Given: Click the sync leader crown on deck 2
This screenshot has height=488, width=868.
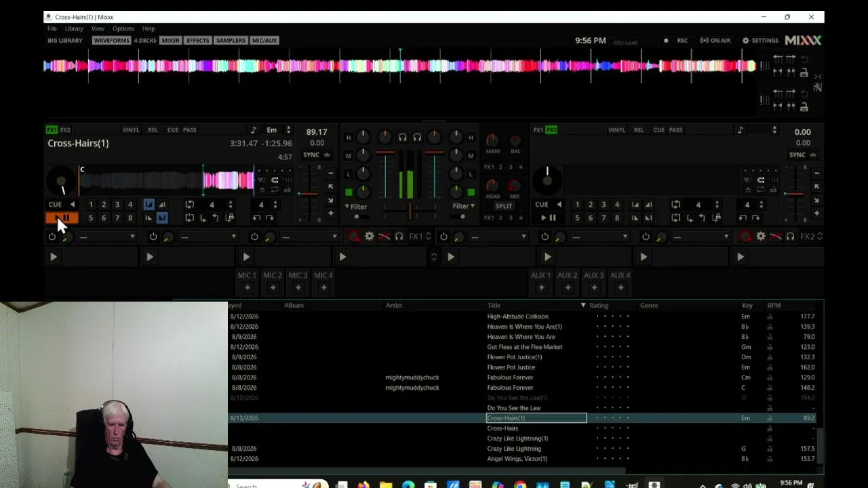Looking at the screenshot, I should point(814,155).
